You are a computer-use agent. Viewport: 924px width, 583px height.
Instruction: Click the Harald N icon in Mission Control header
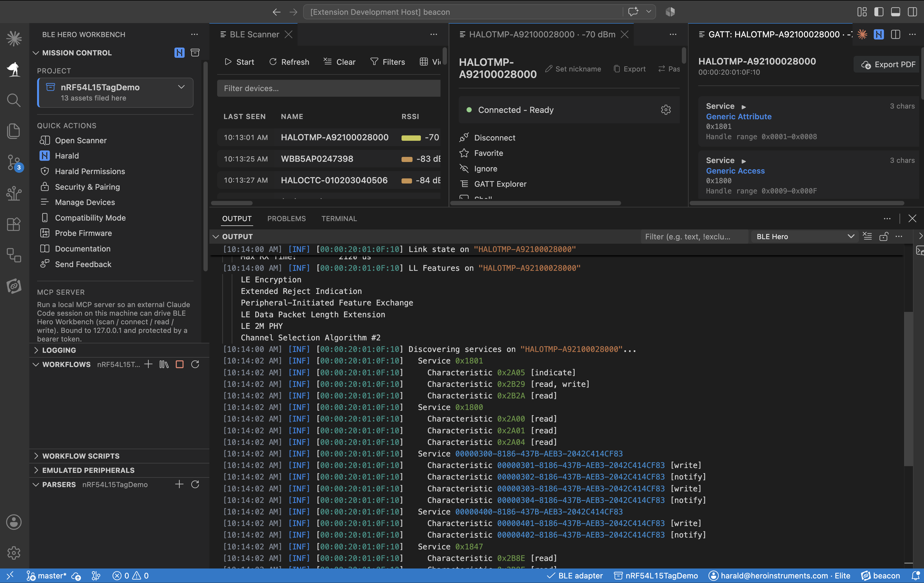[179, 53]
